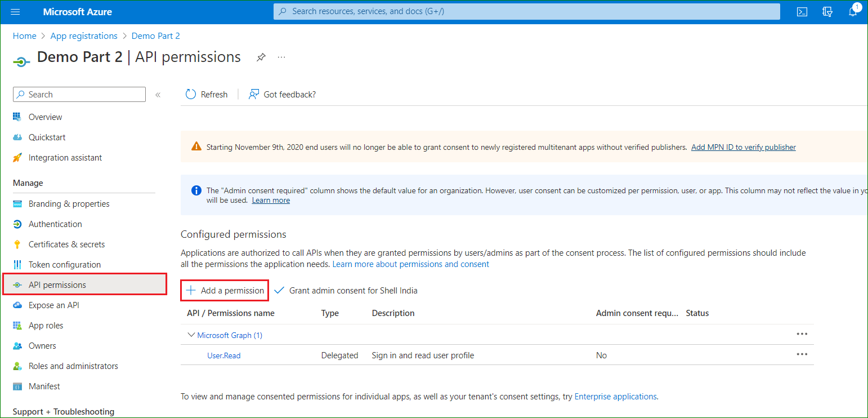The height and width of the screenshot is (418, 868).
Task: Click the App roles icon
Action: coord(17,326)
